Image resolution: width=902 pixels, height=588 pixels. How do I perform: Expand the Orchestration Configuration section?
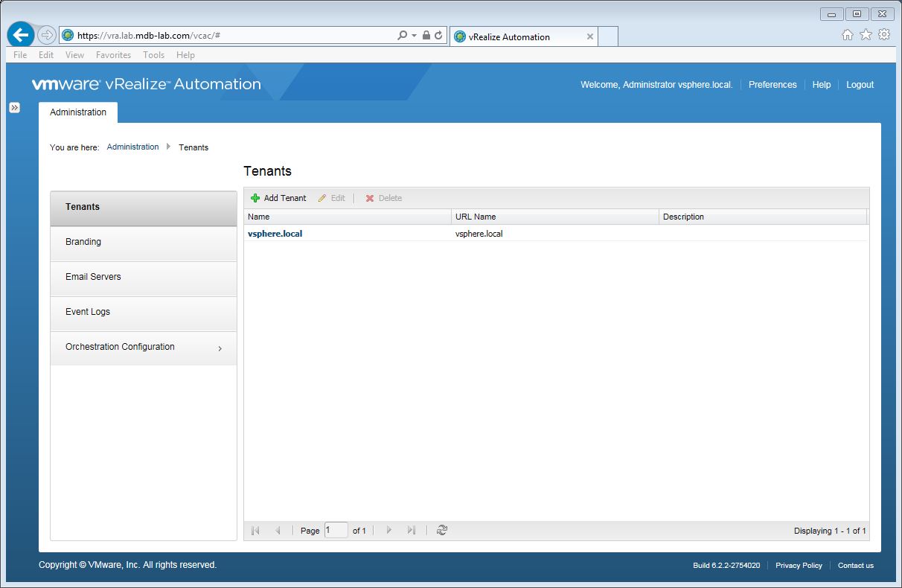coord(220,348)
